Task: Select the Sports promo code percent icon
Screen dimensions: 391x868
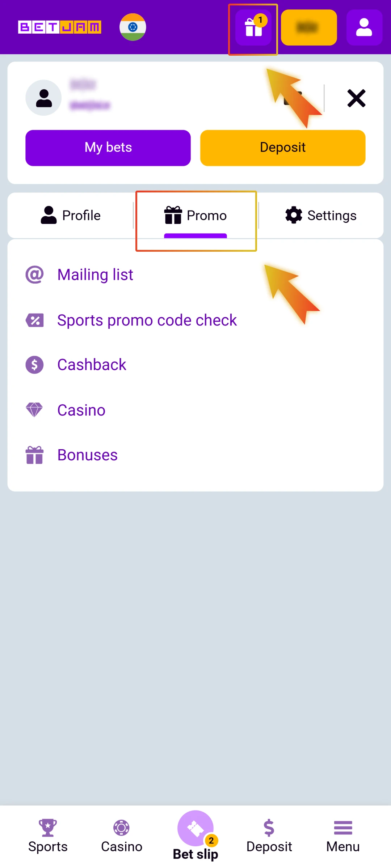Action: tap(34, 320)
